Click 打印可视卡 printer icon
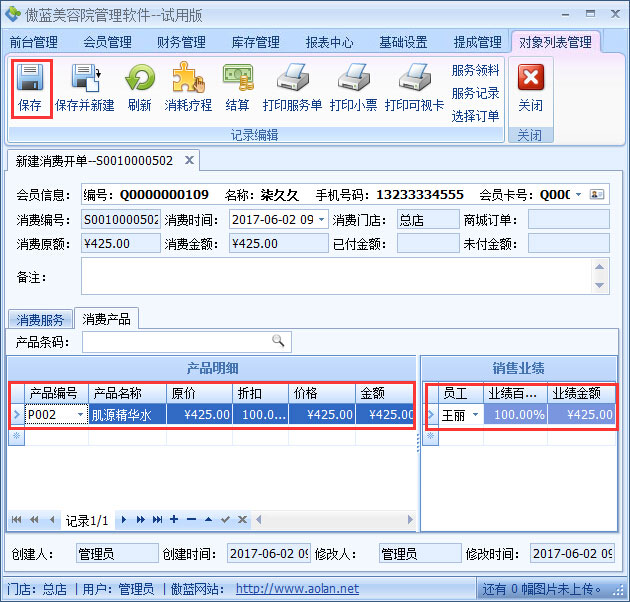This screenshot has width=630, height=602. coord(413,79)
